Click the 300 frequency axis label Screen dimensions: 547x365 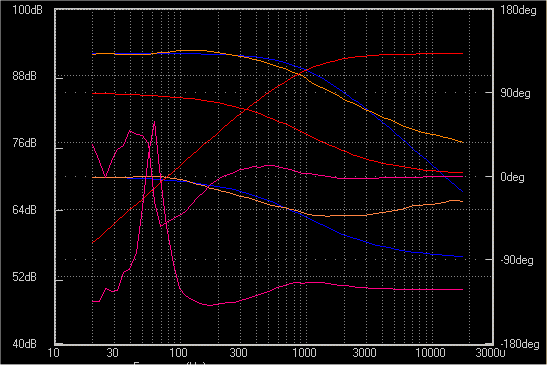click(239, 353)
